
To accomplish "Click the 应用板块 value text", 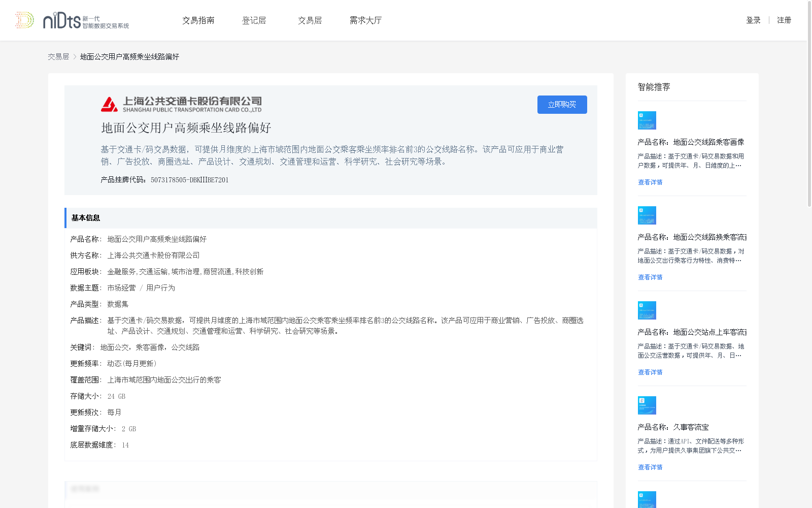I will (185, 272).
